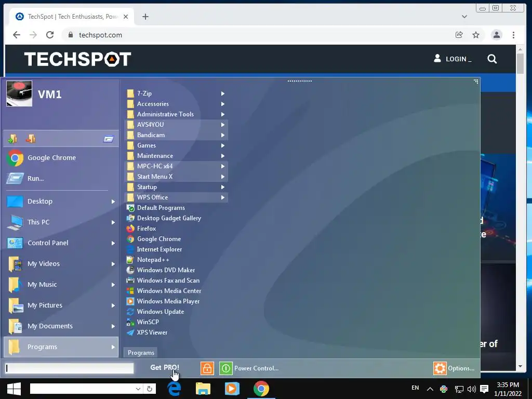Click the add item icon with green plus

[x=12, y=139]
